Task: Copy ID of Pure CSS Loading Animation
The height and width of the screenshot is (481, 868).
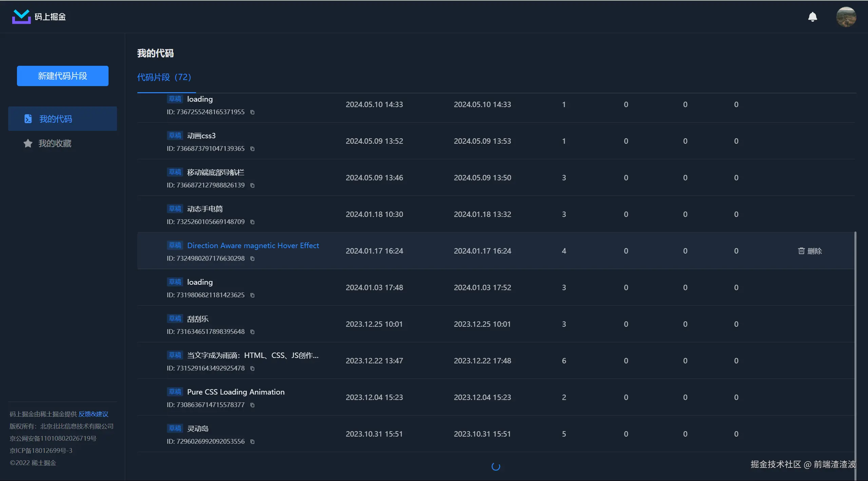Action: pyautogui.click(x=252, y=405)
